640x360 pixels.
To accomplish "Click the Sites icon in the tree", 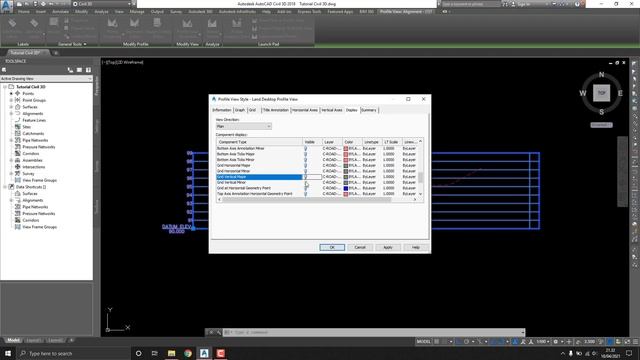I will click(18, 127).
